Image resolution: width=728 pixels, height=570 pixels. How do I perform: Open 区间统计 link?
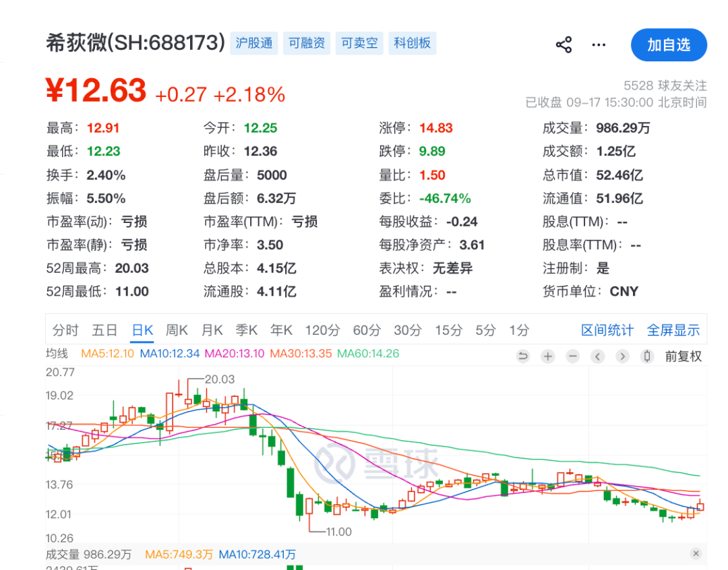[x=607, y=331]
